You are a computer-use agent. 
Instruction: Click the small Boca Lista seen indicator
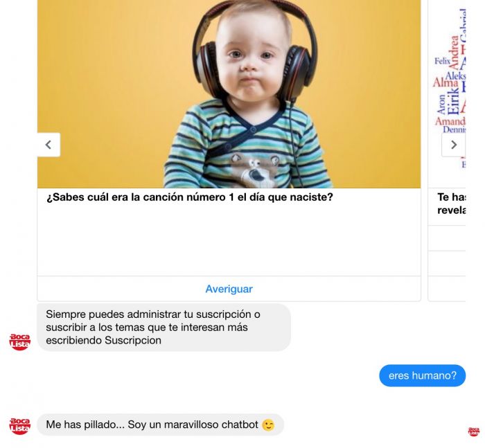(473, 431)
